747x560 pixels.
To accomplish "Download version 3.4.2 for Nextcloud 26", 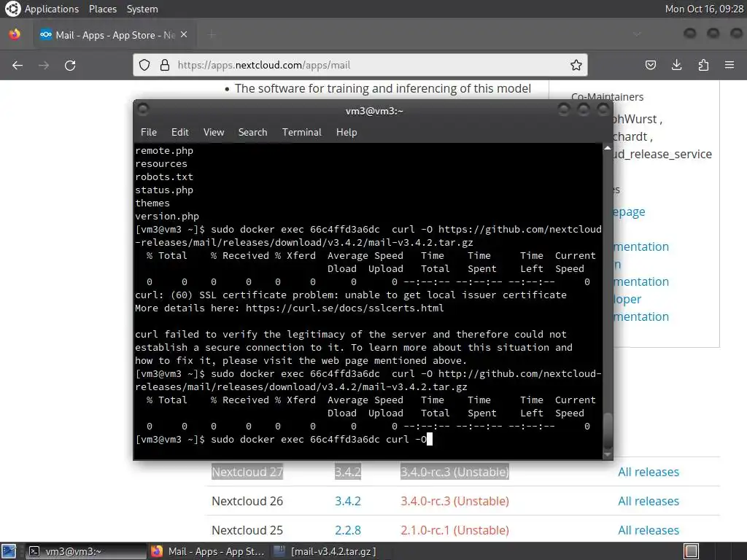I will pyautogui.click(x=348, y=501).
